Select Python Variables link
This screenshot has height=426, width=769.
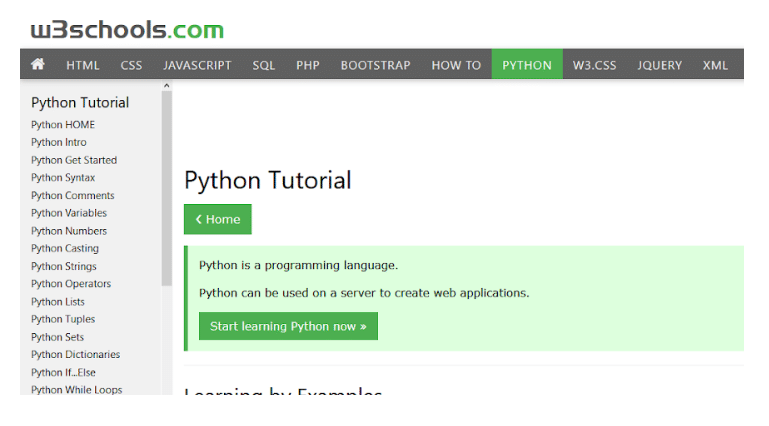click(69, 213)
